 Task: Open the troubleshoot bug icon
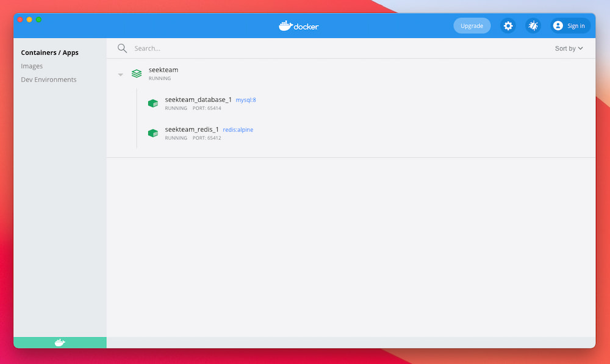click(x=533, y=26)
